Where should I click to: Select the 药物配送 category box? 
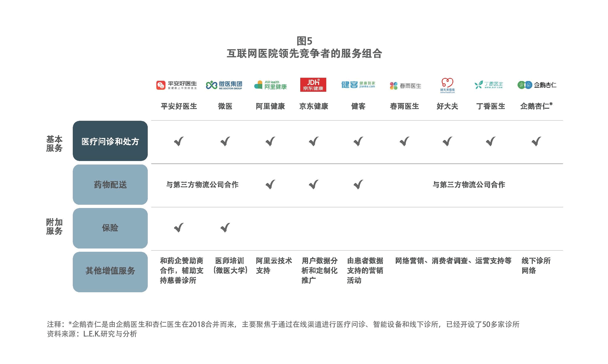[x=110, y=184]
